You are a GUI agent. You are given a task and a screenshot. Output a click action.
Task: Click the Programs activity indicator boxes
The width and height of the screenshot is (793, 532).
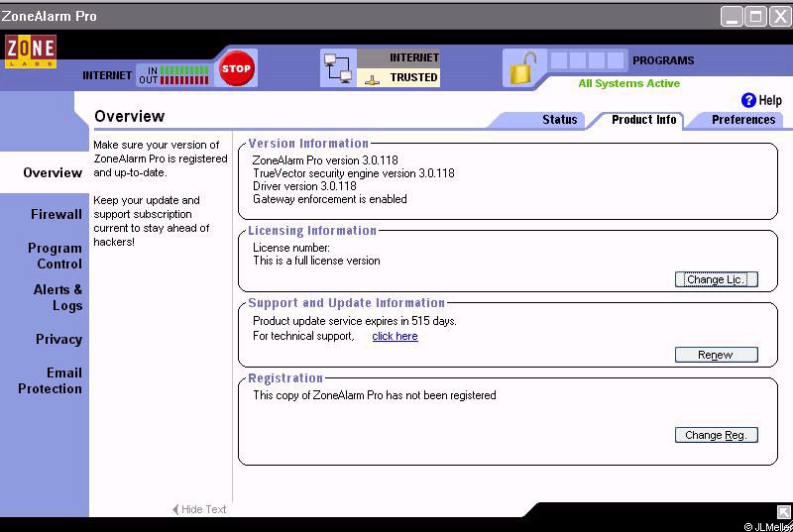pyautogui.click(x=587, y=60)
